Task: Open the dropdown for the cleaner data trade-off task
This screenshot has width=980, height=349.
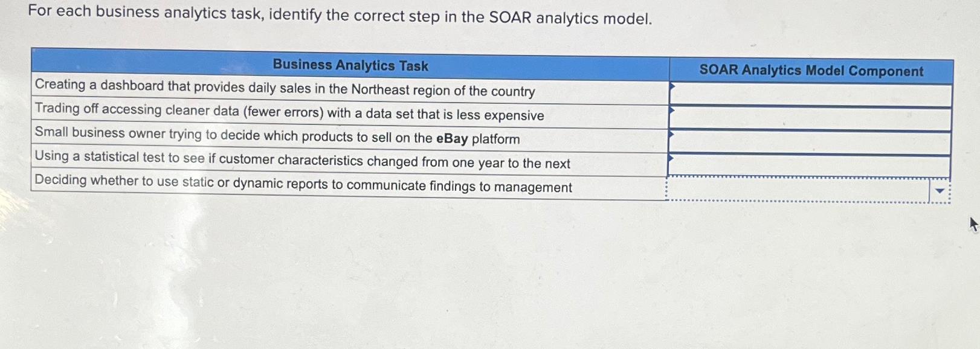Action: 810,117
